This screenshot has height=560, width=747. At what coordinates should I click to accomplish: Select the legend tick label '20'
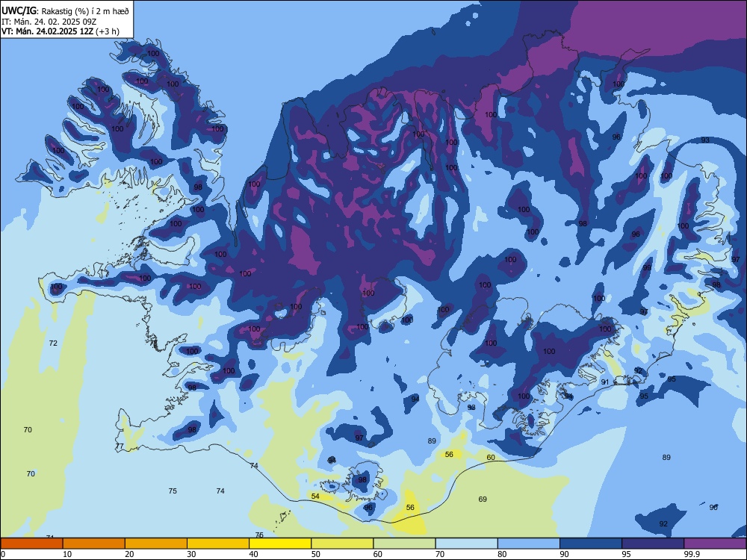point(129,554)
